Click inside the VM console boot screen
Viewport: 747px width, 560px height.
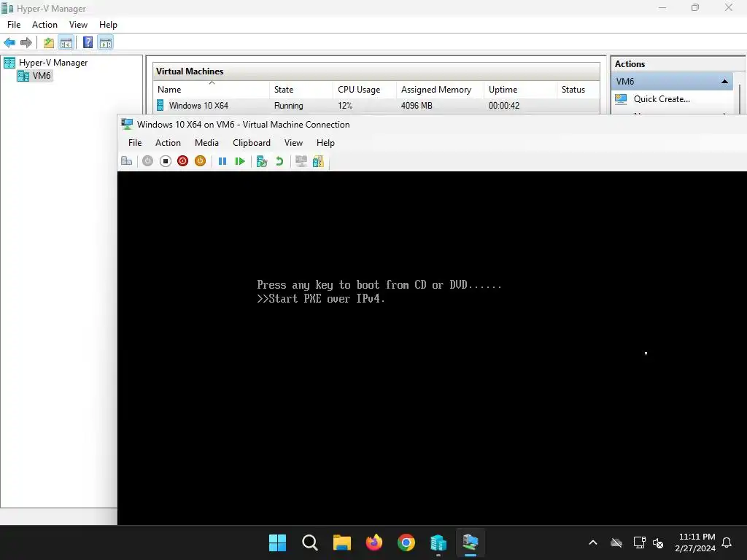(x=432, y=348)
